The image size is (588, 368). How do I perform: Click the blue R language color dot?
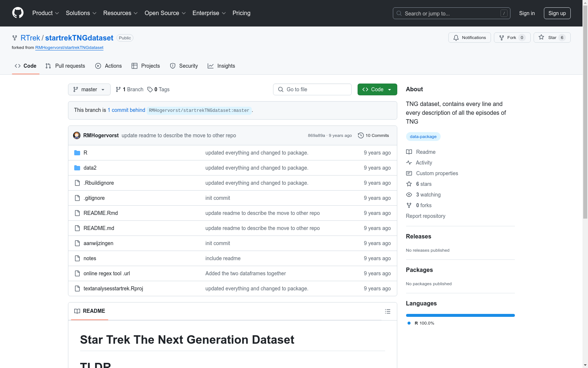coord(409,323)
